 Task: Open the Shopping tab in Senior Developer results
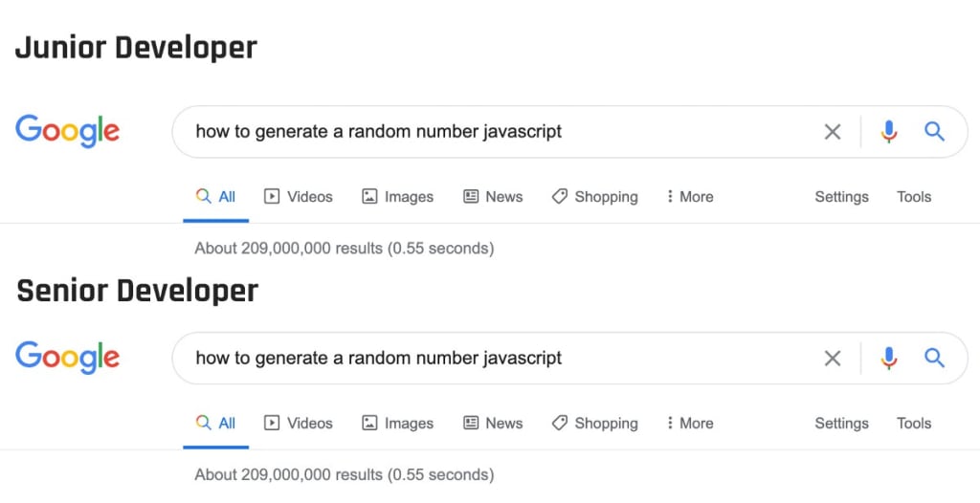pyautogui.click(x=594, y=424)
